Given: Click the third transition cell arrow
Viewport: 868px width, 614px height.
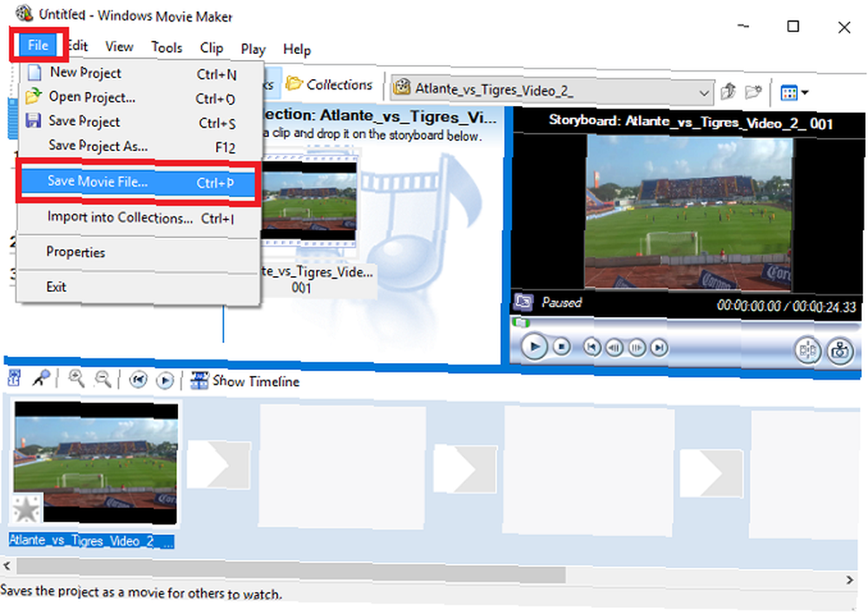Looking at the screenshot, I should pyautogui.click(x=712, y=473).
